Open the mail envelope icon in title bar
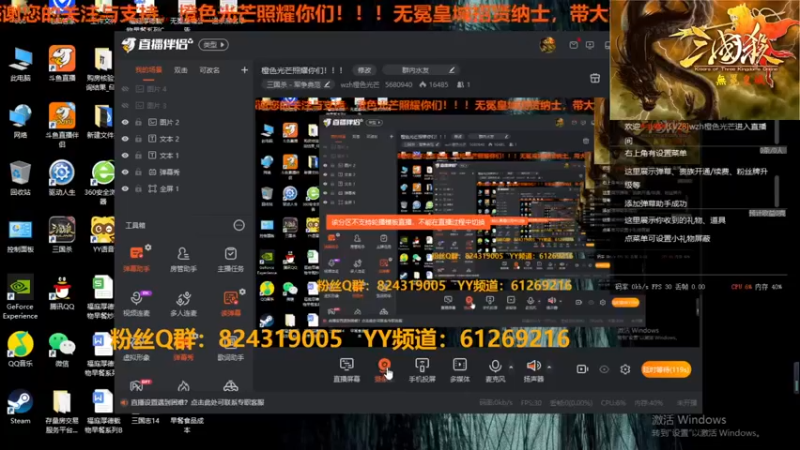The height and width of the screenshot is (450, 800). [x=573, y=45]
